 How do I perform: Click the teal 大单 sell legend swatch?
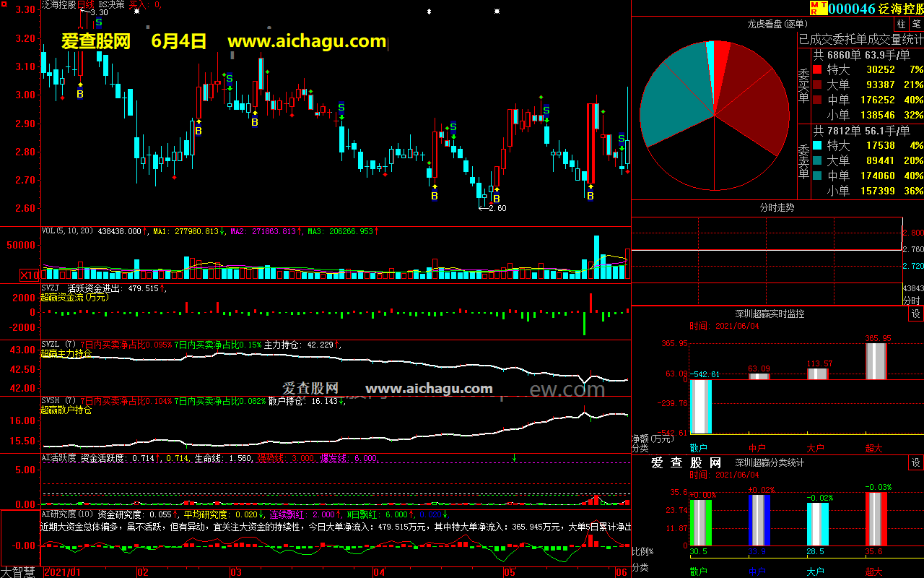coord(816,161)
